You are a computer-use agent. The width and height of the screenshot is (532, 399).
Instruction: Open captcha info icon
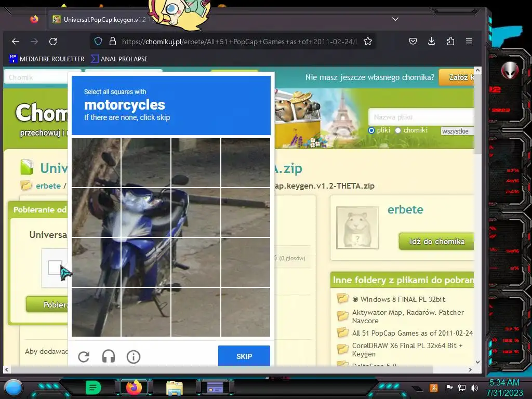coord(134,356)
